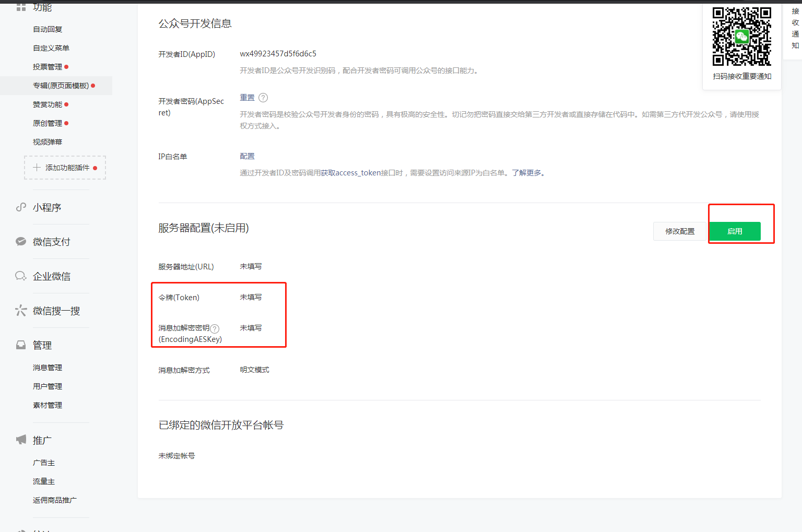This screenshot has width=802, height=532.
Task: Click the 未填写 value for 令牌(Token)
Action: (x=251, y=297)
